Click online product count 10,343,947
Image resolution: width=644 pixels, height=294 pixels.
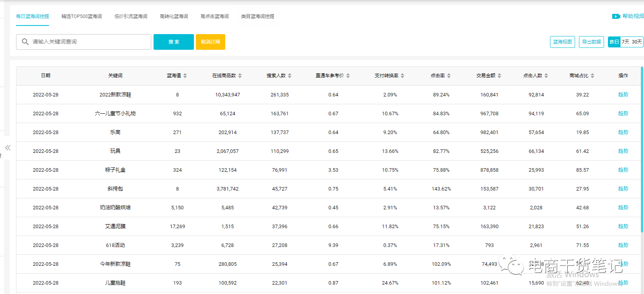[228, 95]
